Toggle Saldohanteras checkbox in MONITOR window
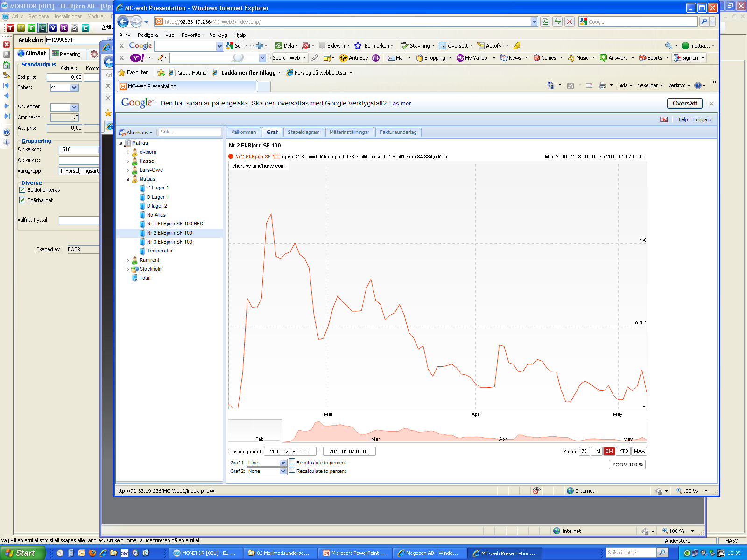The width and height of the screenshot is (747, 560). coord(22,190)
